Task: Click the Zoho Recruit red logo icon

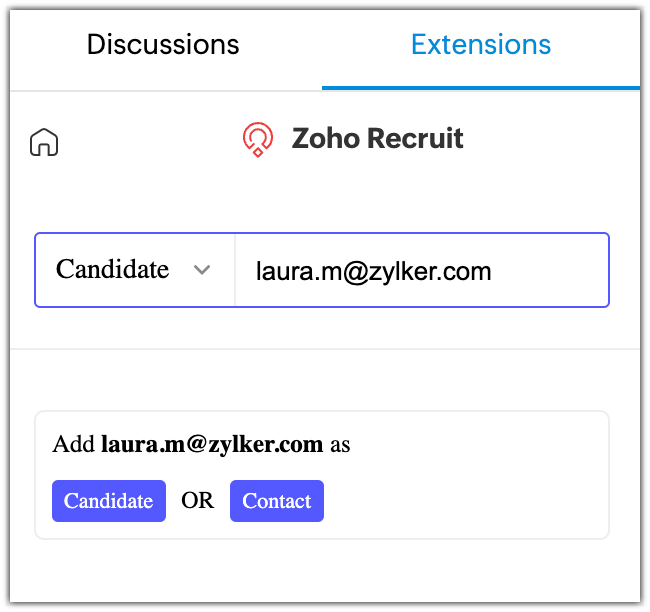Action: pyautogui.click(x=258, y=140)
